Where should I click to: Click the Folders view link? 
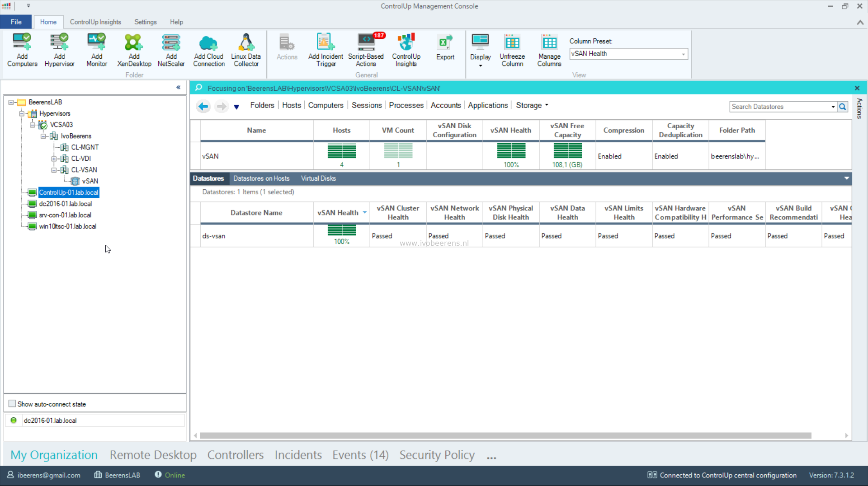[x=262, y=105]
